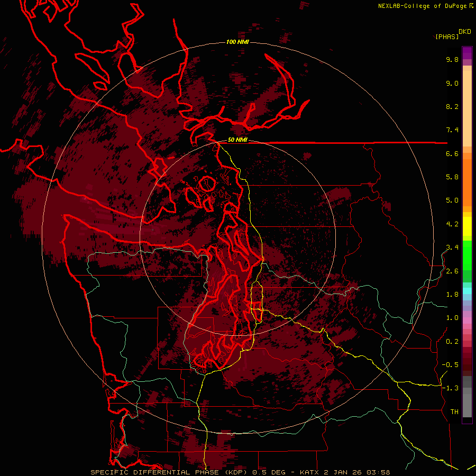Select the 3.4 legend value
Viewport: 476px width, 476px height.
(452, 248)
